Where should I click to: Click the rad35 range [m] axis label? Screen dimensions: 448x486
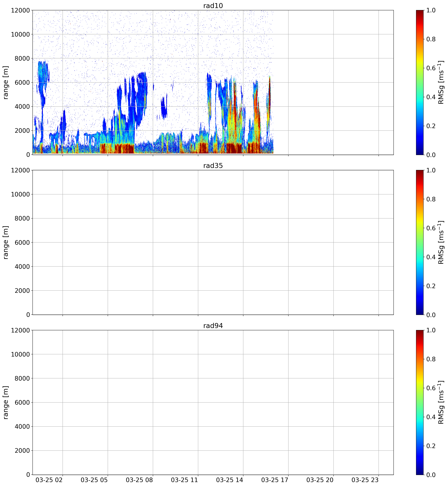6,242
